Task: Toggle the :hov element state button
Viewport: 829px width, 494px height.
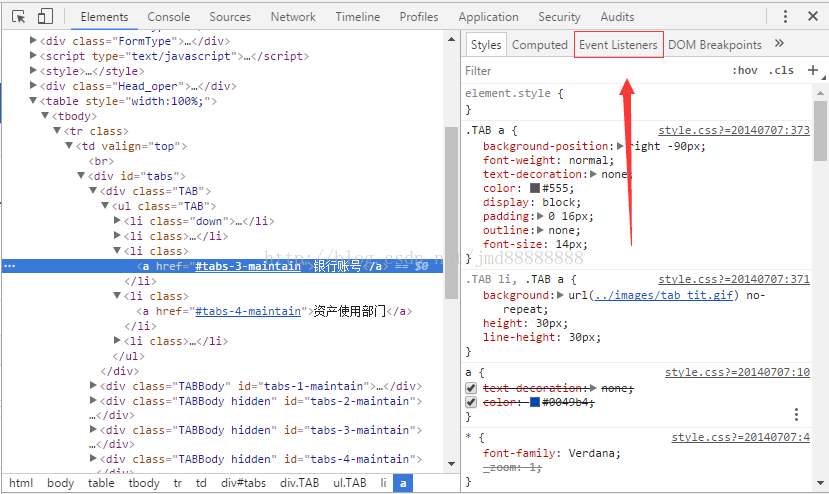Action: [744, 70]
